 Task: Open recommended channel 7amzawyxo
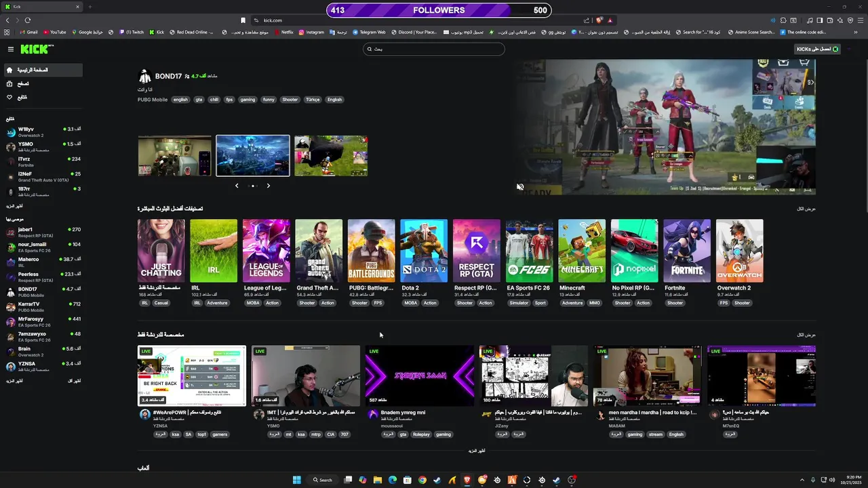click(43, 336)
